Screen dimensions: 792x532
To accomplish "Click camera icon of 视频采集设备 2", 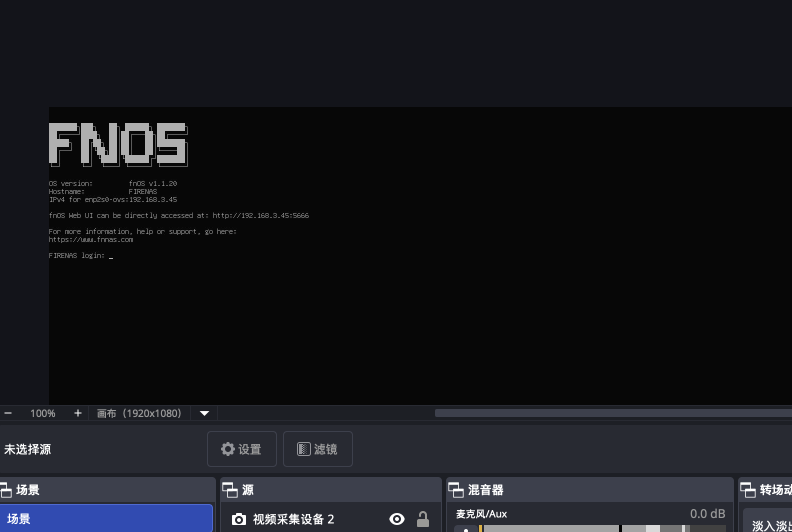I will 239,519.
